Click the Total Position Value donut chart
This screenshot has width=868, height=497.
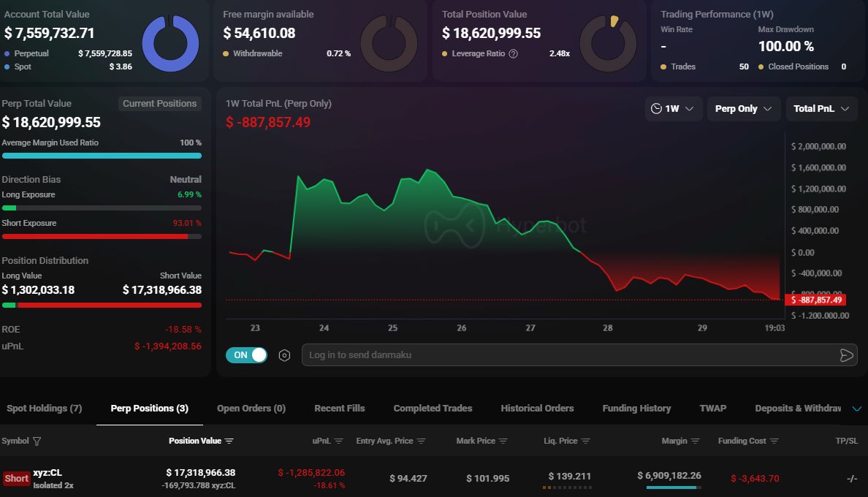608,43
